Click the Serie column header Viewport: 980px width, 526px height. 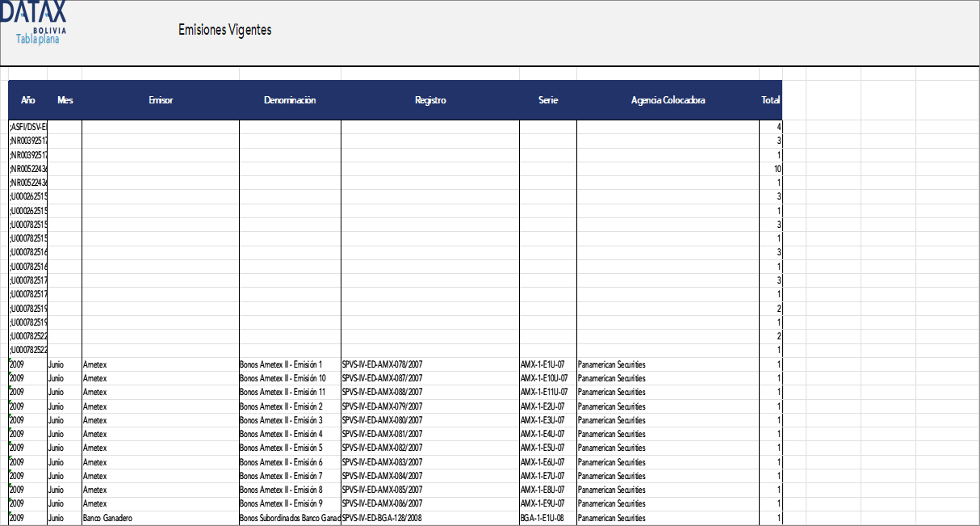548,100
